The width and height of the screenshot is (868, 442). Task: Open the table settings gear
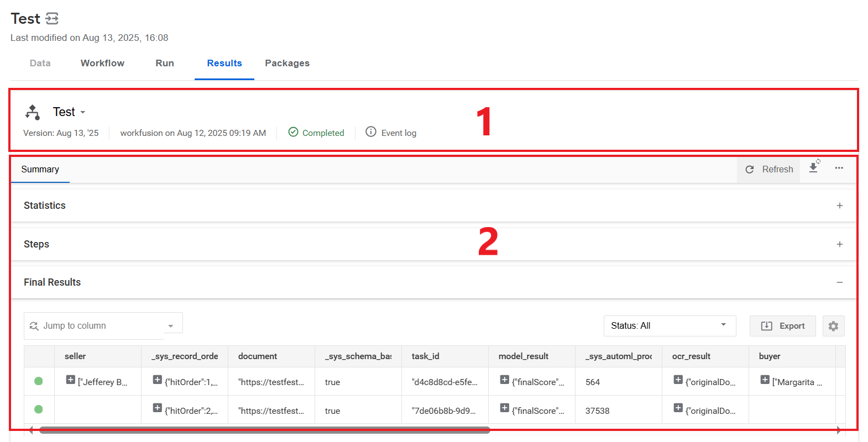(x=834, y=326)
